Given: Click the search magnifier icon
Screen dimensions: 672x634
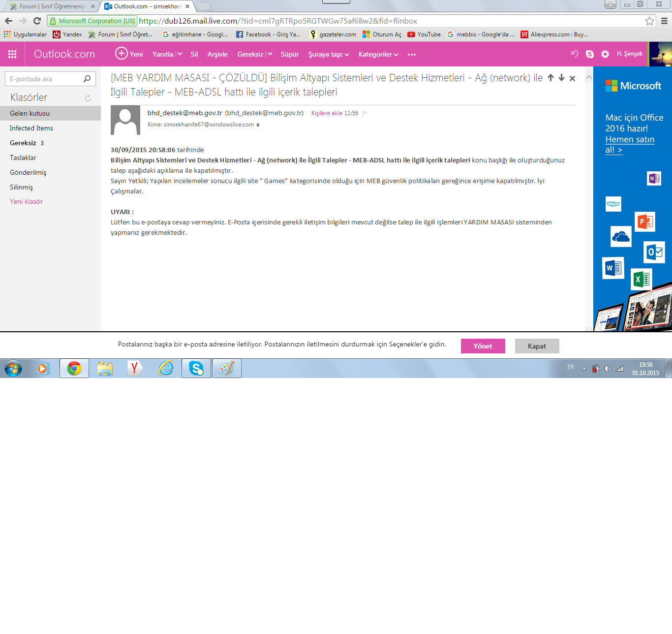Looking at the screenshot, I should (x=87, y=79).
